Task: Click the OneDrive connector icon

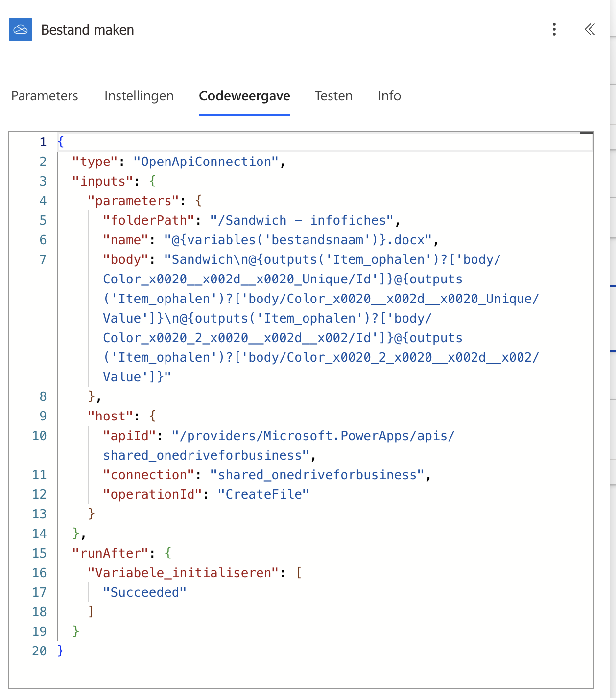Action: 21,29
